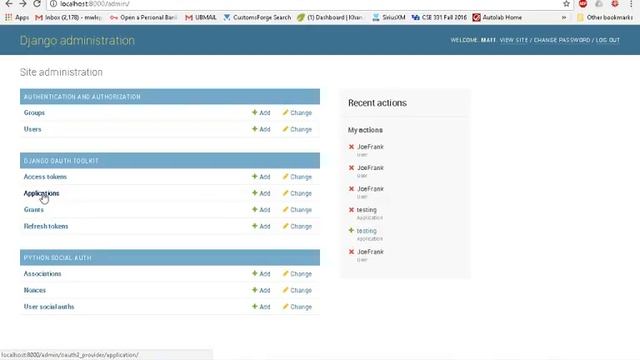Viewport: 640px width, 360px height.
Task: Click Change Password link
Action: [562, 40]
